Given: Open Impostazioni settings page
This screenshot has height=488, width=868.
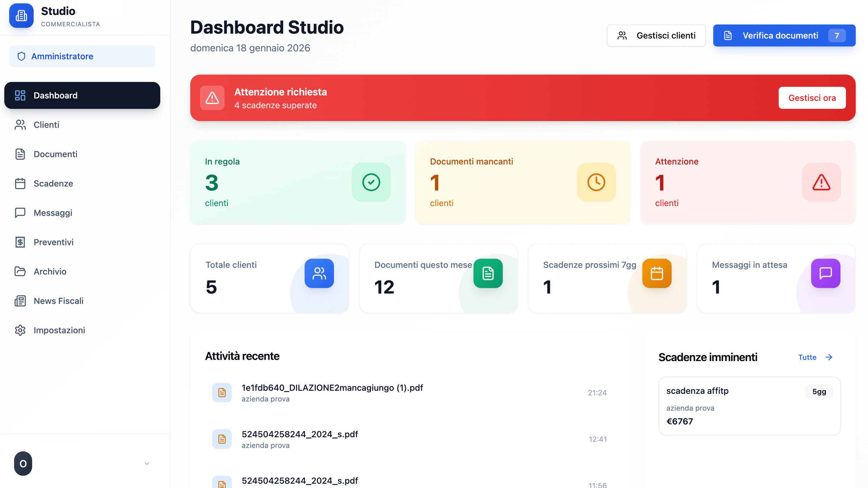Looking at the screenshot, I should (59, 330).
